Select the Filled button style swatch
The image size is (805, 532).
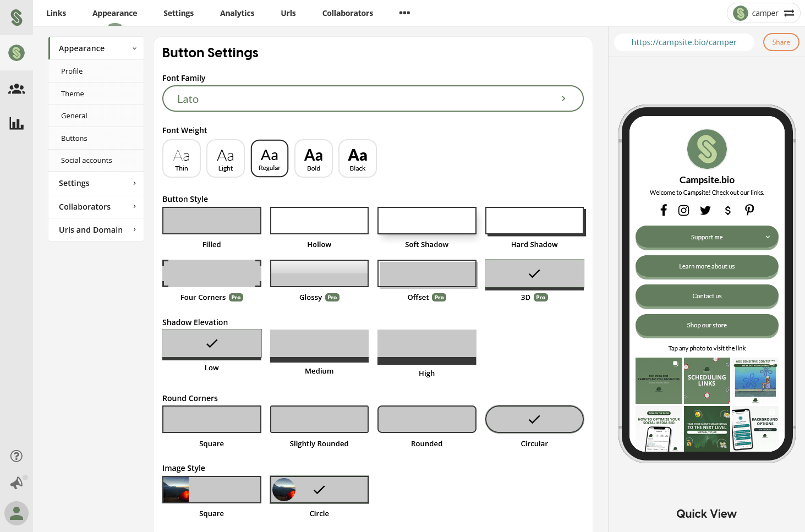point(211,221)
